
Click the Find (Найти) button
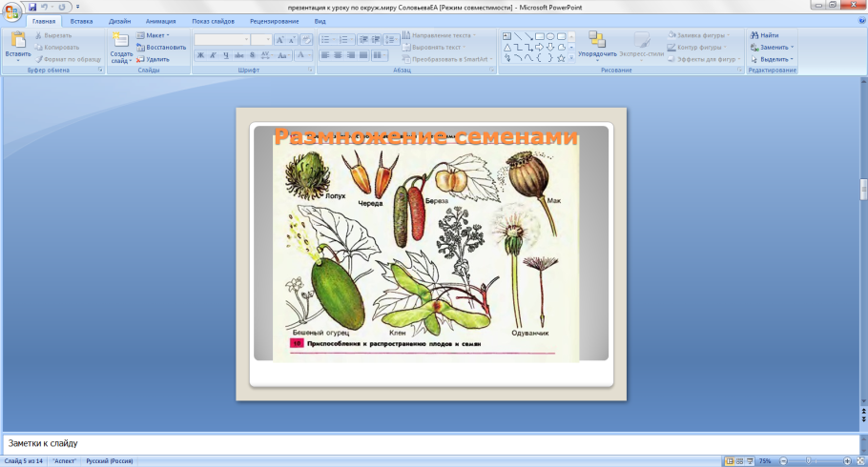click(x=764, y=35)
